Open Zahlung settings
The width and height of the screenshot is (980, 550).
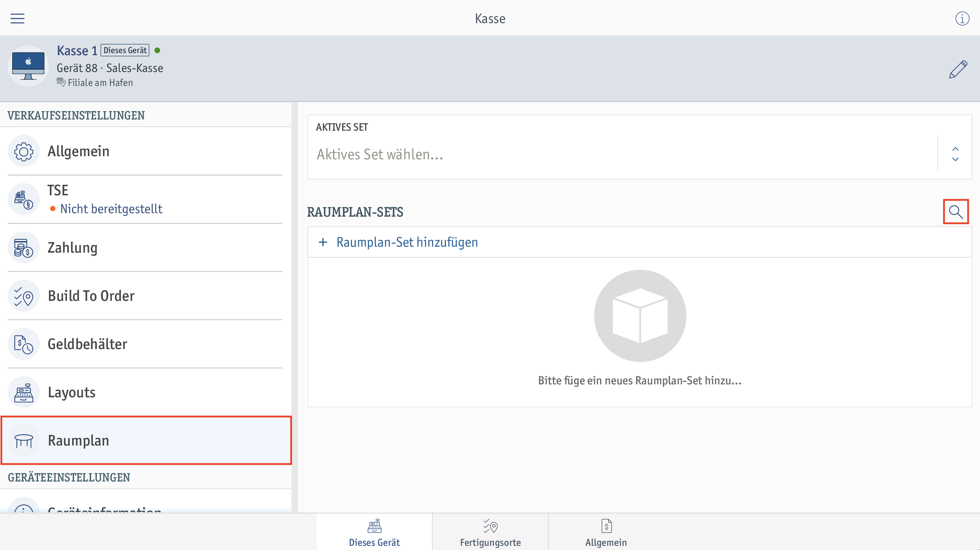point(145,248)
